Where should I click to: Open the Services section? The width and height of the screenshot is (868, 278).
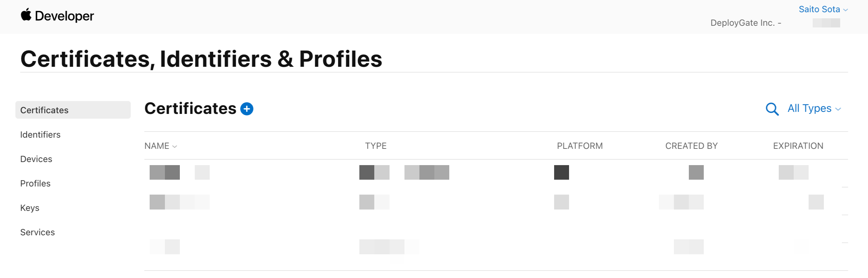tap(37, 232)
